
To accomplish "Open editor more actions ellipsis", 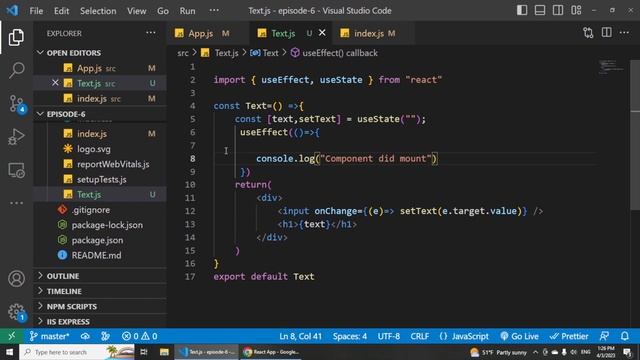I will click(x=624, y=33).
